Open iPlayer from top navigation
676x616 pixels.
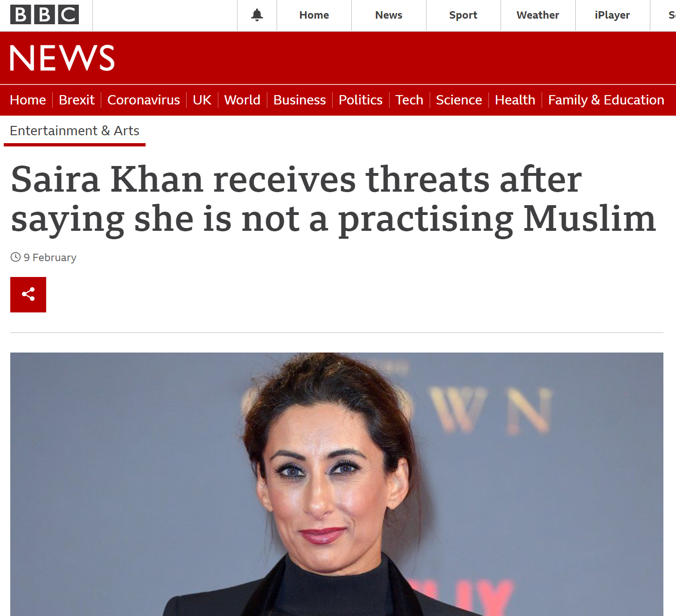pyautogui.click(x=613, y=15)
